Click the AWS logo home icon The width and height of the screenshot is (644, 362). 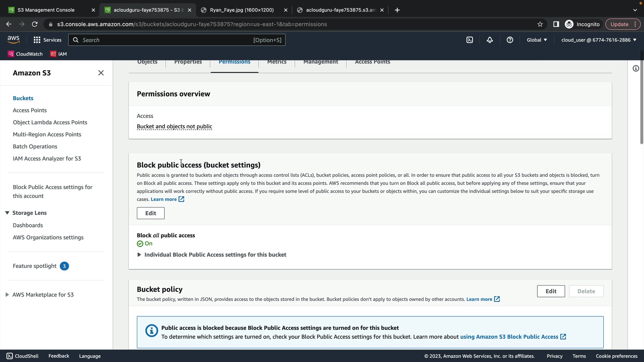[13, 40]
